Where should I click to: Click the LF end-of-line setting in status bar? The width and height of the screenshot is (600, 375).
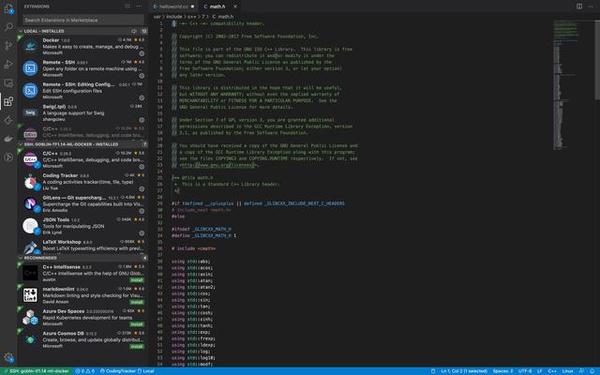click(x=540, y=371)
